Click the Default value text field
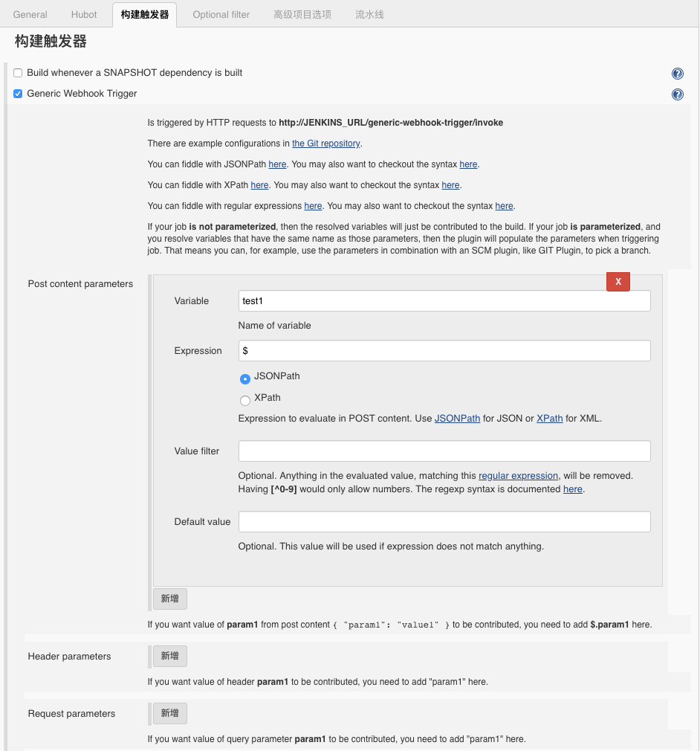Image resolution: width=700 pixels, height=751 pixels. tap(444, 521)
